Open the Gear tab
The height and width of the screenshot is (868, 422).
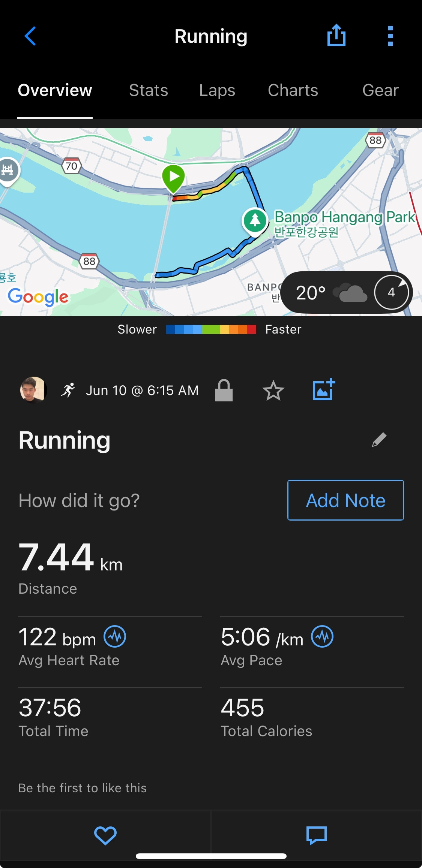(380, 90)
